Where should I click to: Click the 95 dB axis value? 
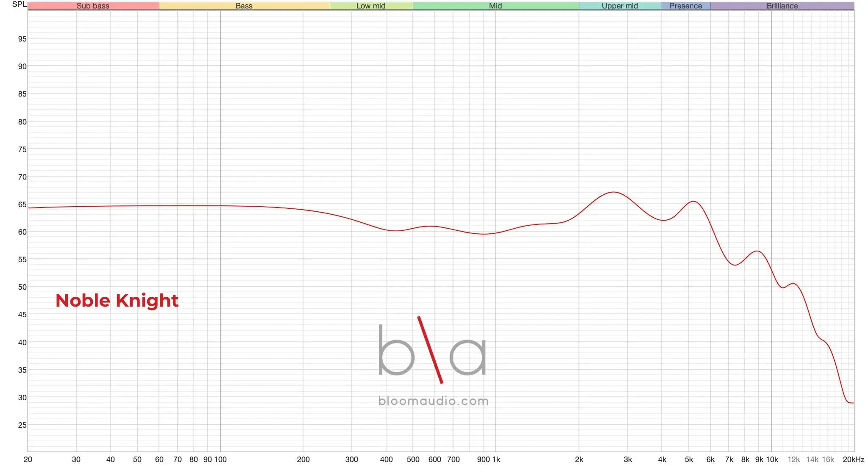click(x=22, y=39)
